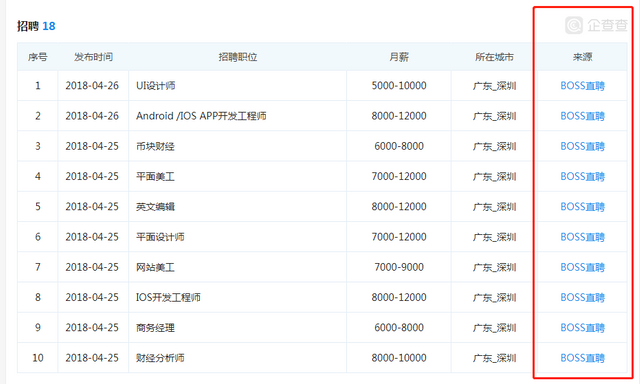Screen dimensions: 640x384
Task: Select job title 商务经理
Action: (x=155, y=327)
